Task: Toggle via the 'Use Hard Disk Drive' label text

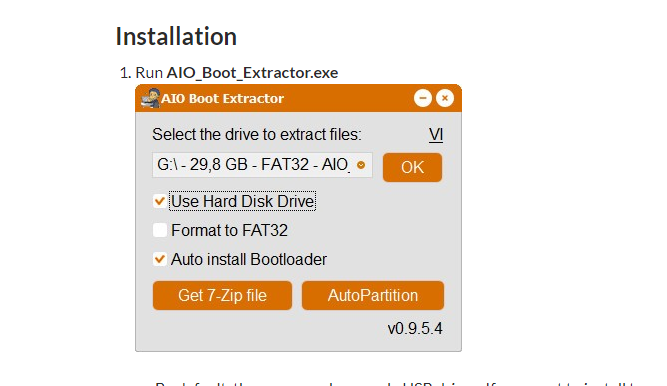Action: point(242,201)
